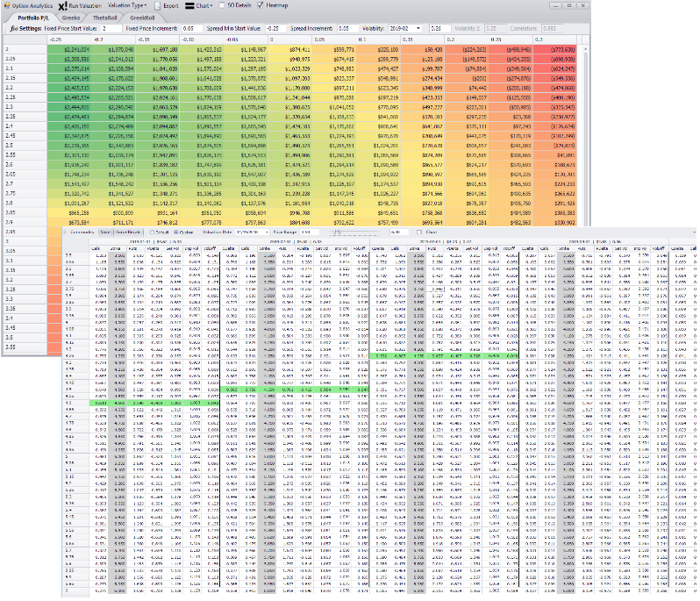The image size is (700, 601).
Task: Open the GreekRoll tab
Action: pyautogui.click(x=142, y=18)
